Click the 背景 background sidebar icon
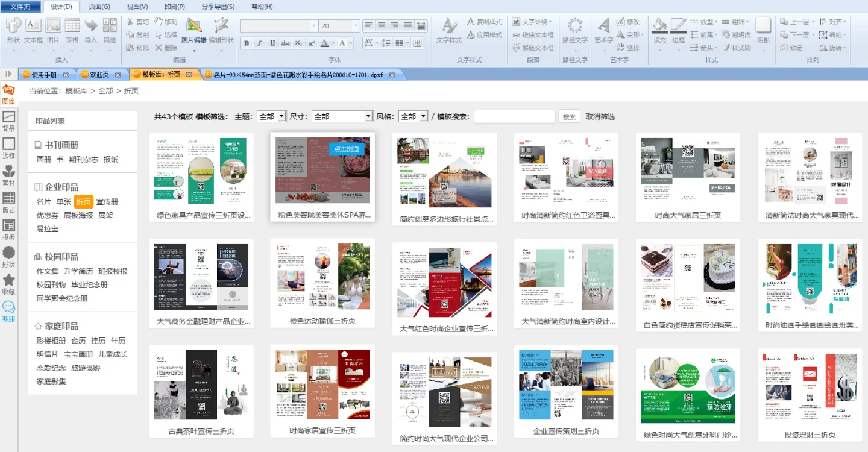Image resolution: width=868 pixels, height=452 pixels. coord(8,121)
